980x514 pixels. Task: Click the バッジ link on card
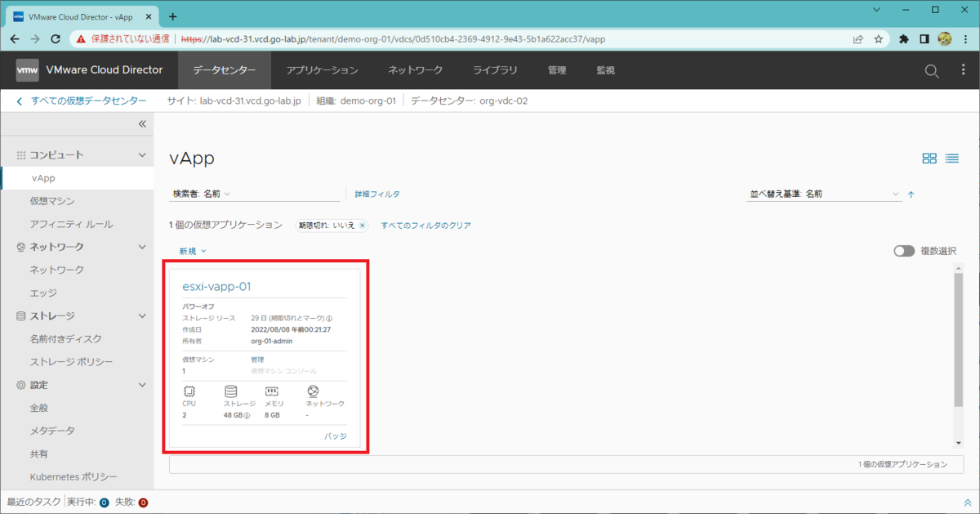coord(336,436)
